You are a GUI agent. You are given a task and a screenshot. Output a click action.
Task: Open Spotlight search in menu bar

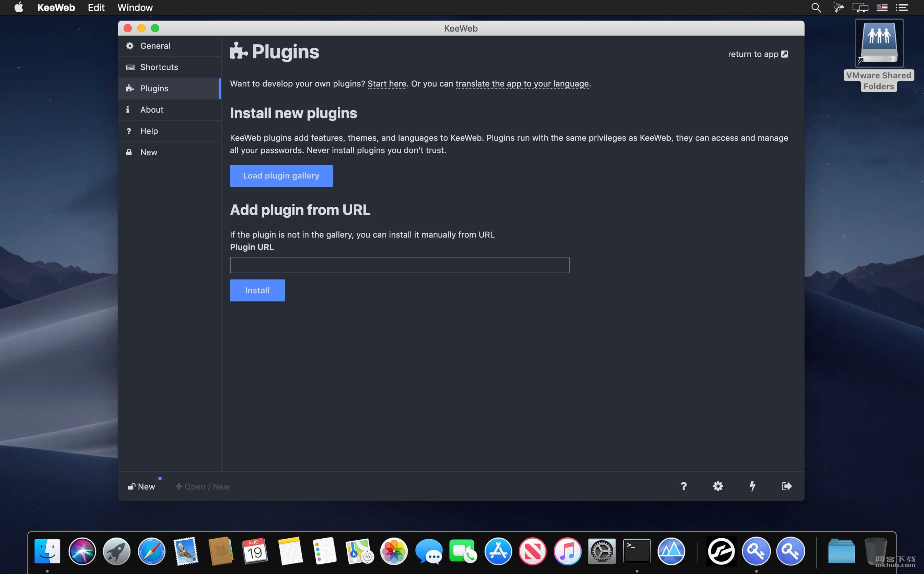tap(816, 8)
